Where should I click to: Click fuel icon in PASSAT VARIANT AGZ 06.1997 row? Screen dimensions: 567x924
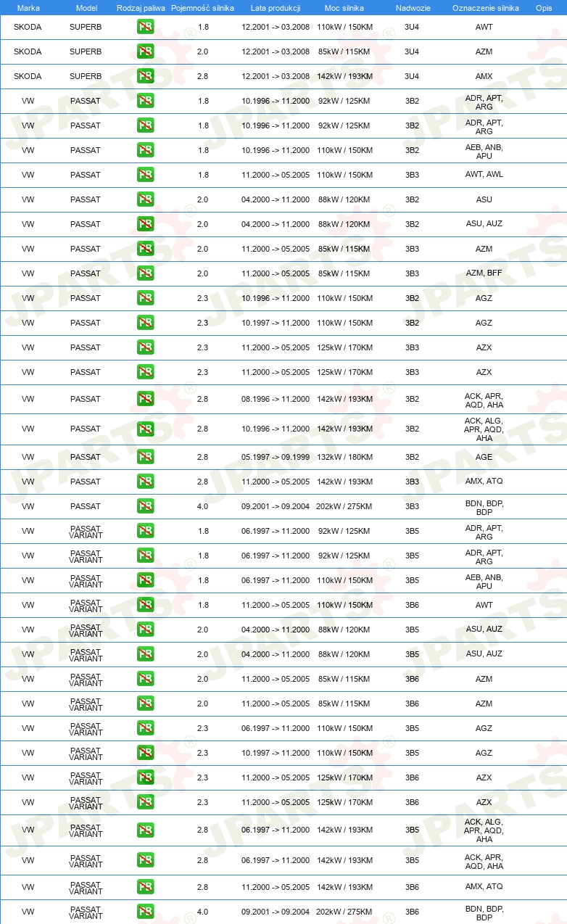point(145,728)
